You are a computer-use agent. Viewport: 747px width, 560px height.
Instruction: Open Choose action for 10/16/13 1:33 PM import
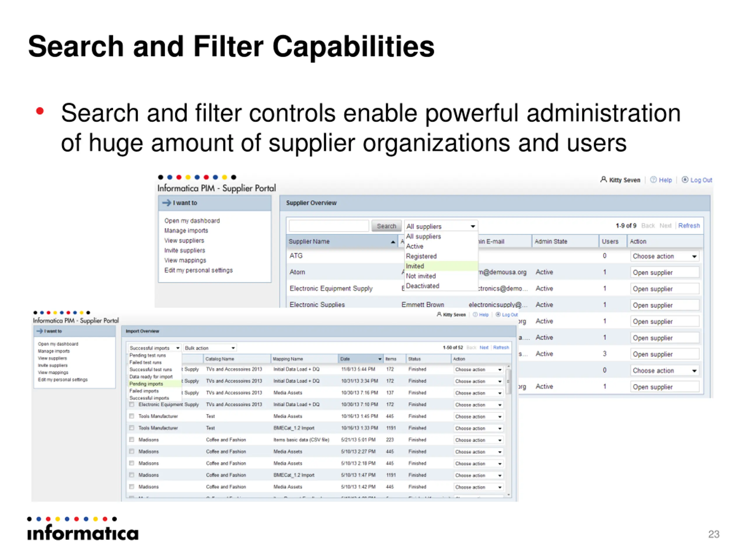(478, 428)
